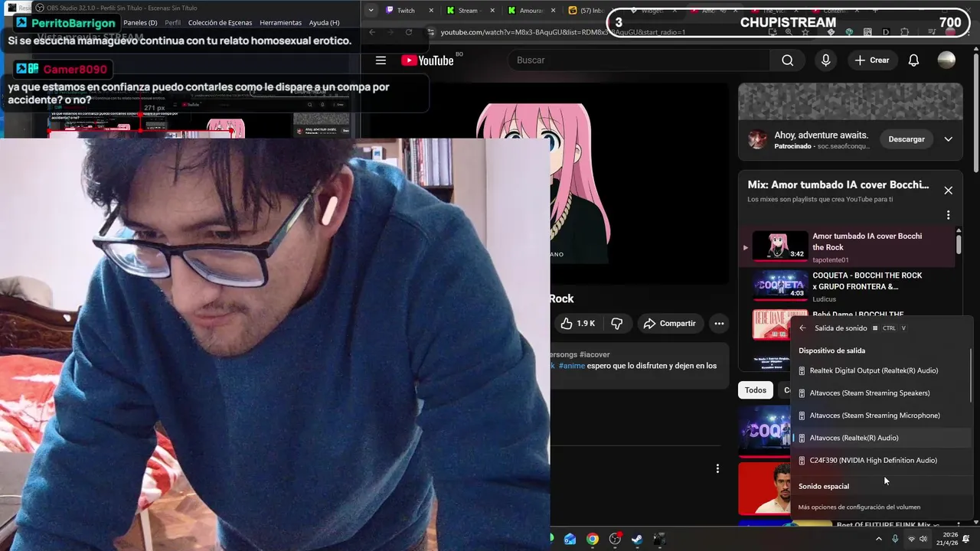This screenshot has height=551, width=980.
Task: Select Altavoces (Steam Streaming Microphone) output
Action: pyautogui.click(x=881, y=416)
